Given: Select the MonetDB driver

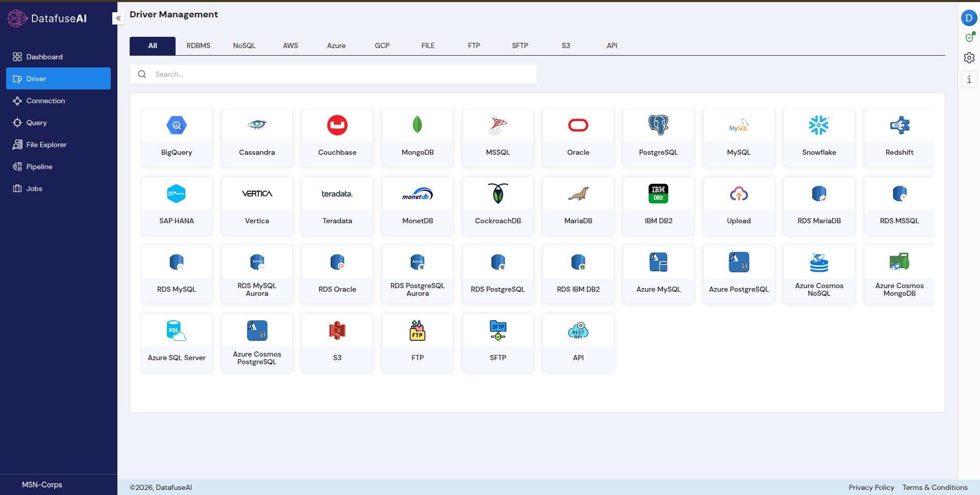Looking at the screenshot, I should coord(418,206).
